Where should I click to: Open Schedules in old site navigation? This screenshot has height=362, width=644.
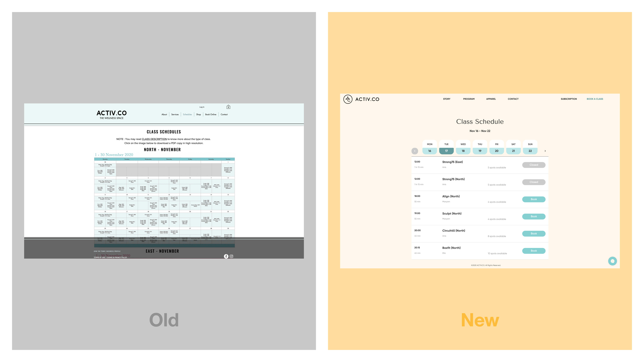click(187, 114)
